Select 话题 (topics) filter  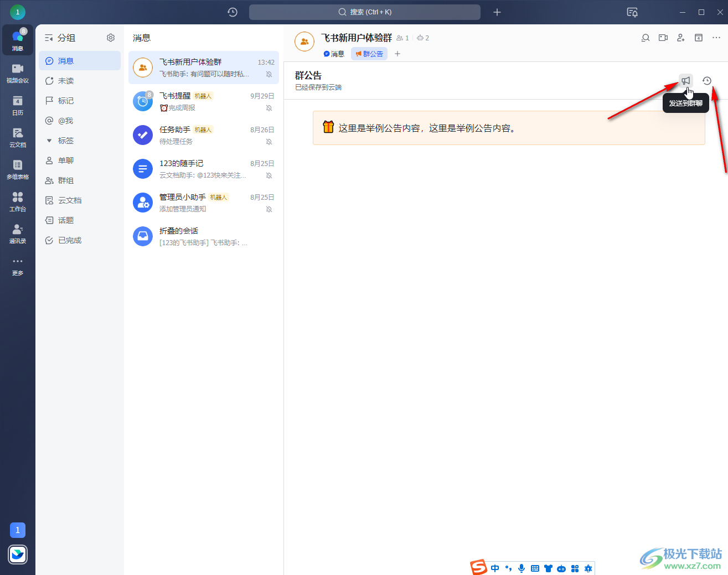tap(80, 220)
